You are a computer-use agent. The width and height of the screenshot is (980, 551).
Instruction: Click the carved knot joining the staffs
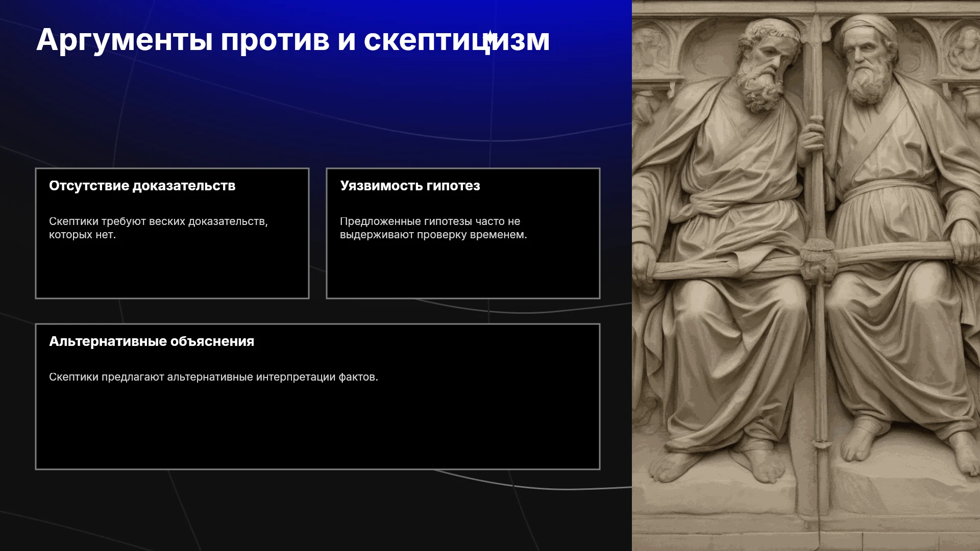click(x=818, y=258)
